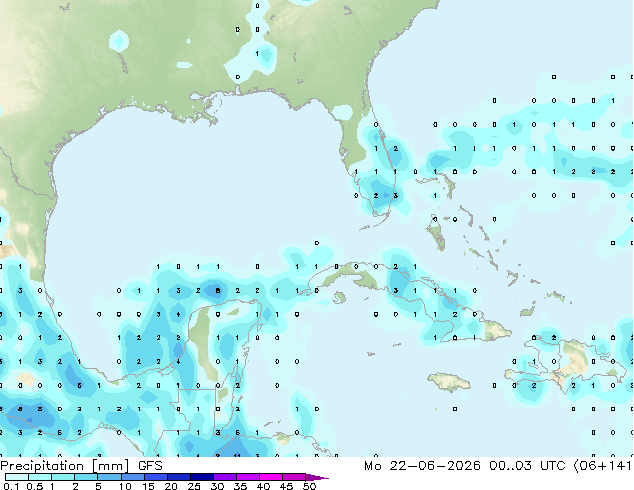
Task: Click the 'UTC' label
Action: point(553,466)
